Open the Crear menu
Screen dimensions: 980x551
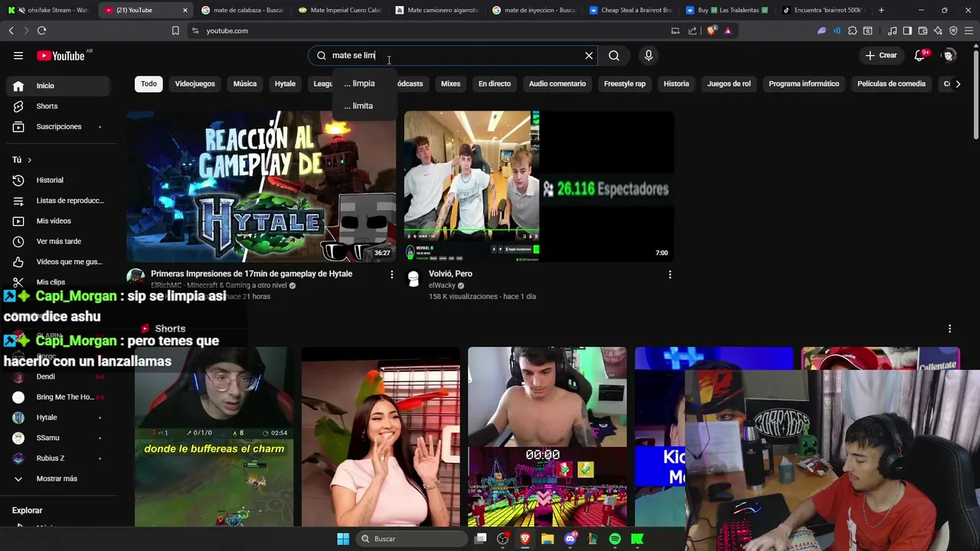(881, 55)
